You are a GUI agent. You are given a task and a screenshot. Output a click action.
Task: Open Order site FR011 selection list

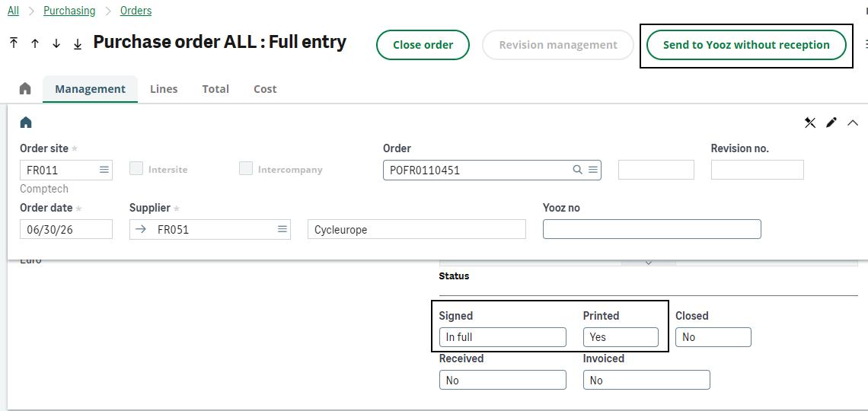[x=104, y=170]
